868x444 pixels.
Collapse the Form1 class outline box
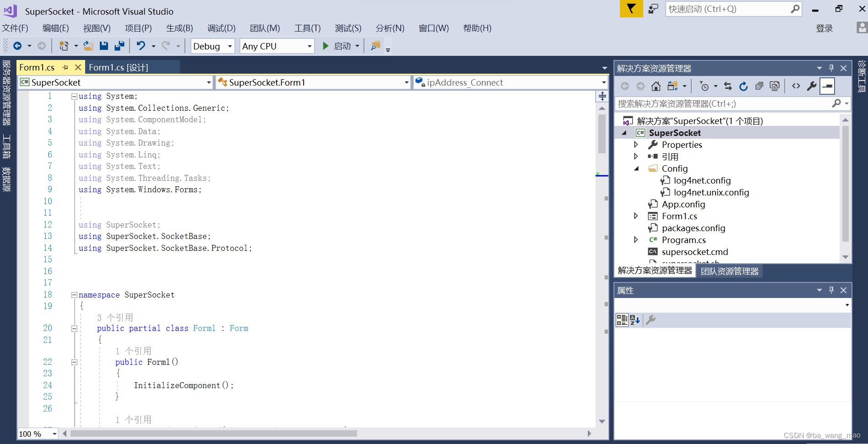[x=74, y=329]
